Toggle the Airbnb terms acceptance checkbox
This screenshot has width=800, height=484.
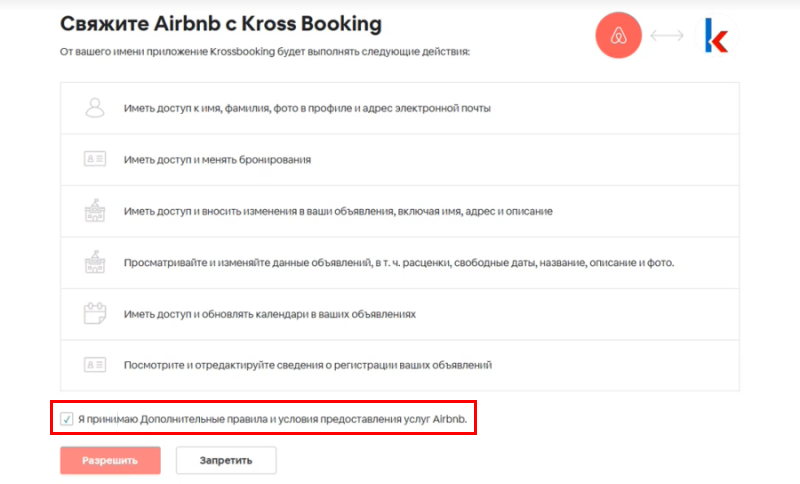(66, 419)
